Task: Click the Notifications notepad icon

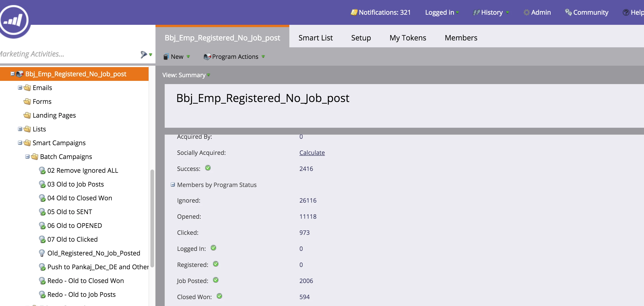Action: [x=354, y=12]
